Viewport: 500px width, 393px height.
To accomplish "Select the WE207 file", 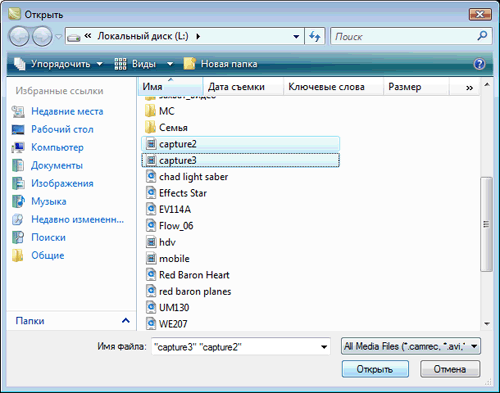I will [173, 324].
